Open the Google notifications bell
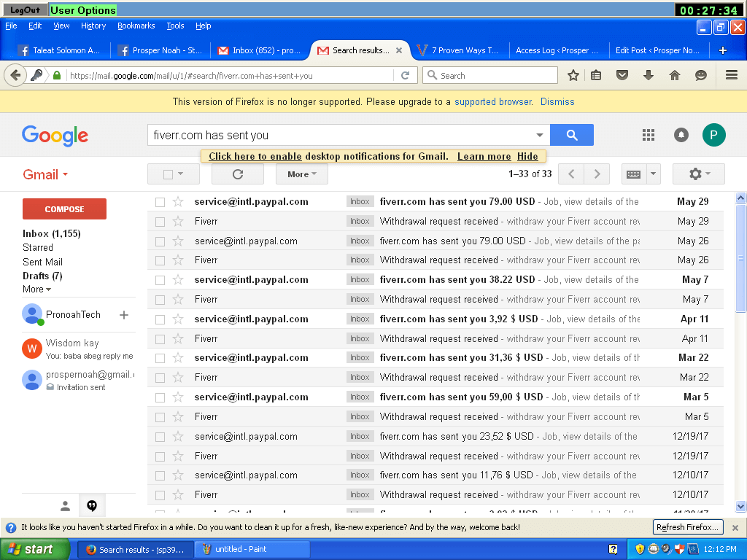 pos(681,135)
